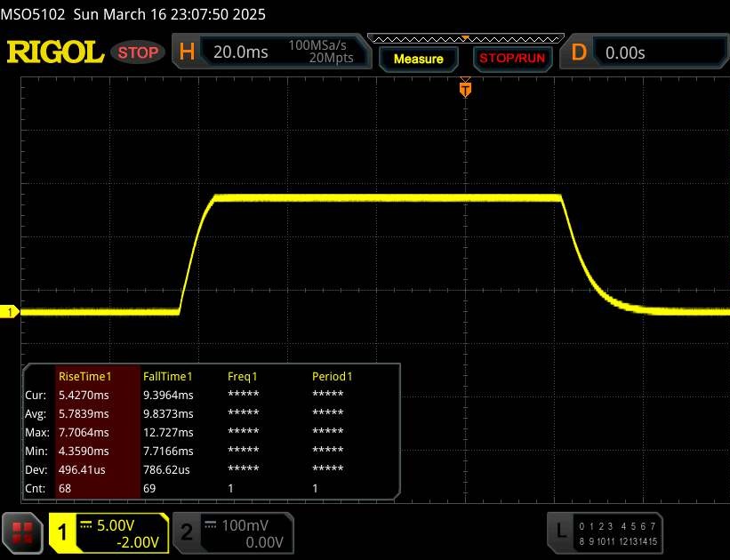Image resolution: width=730 pixels, height=560 pixels.
Task: Click the orange D delay icon
Action: [579, 52]
